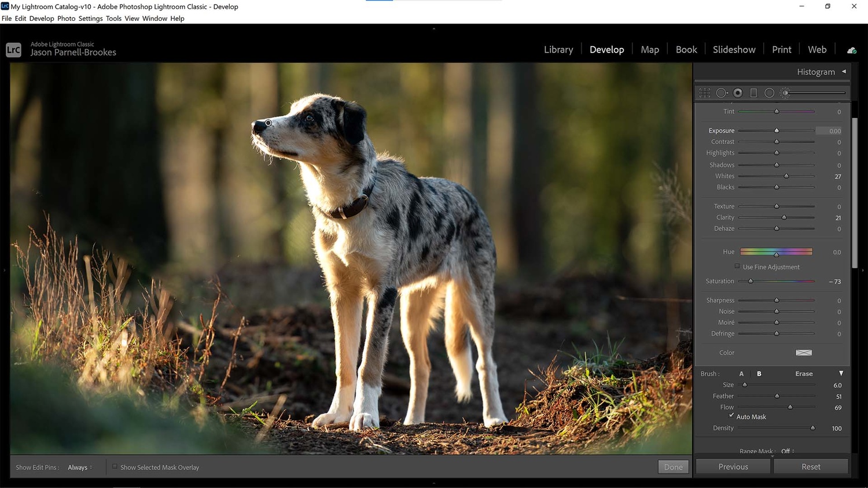Open the Develop menu
This screenshot has height=488, width=868.
coord(42,19)
